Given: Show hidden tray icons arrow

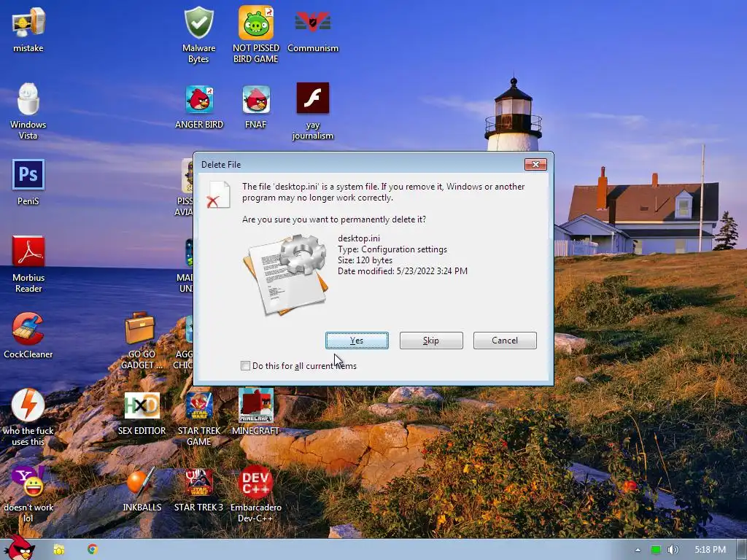Looking at the screenshot, I should (638, 550).
